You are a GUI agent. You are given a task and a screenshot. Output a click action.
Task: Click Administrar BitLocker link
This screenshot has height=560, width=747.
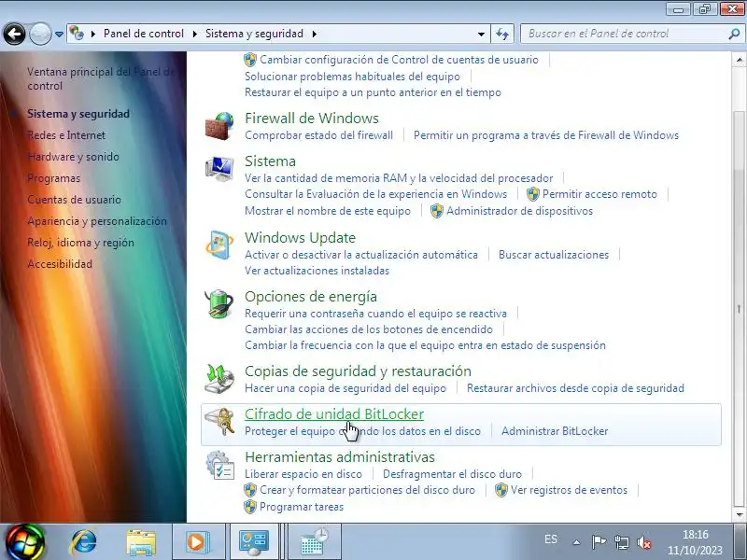[x=555, y=431]
